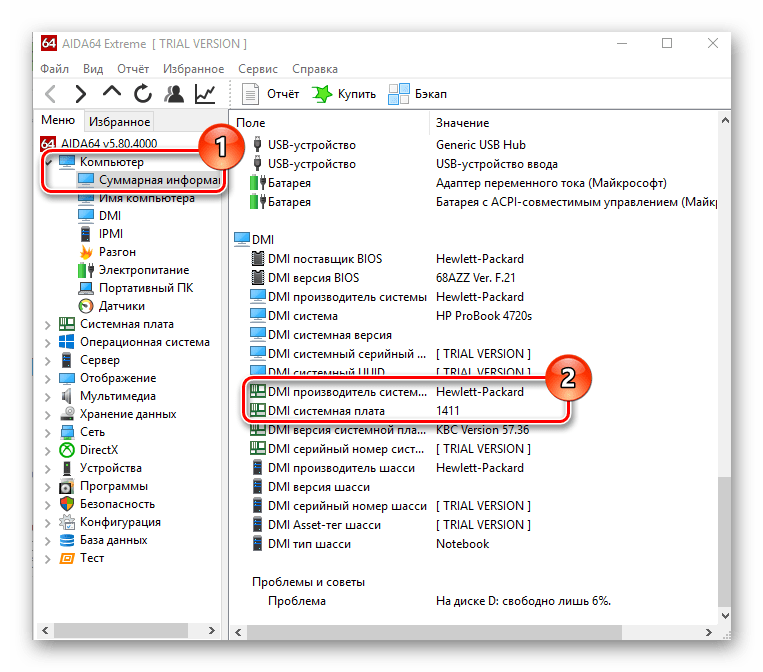Select DMI Asset-тег шасси row
Screen dimensions: 763x672
tap(474, 525)
